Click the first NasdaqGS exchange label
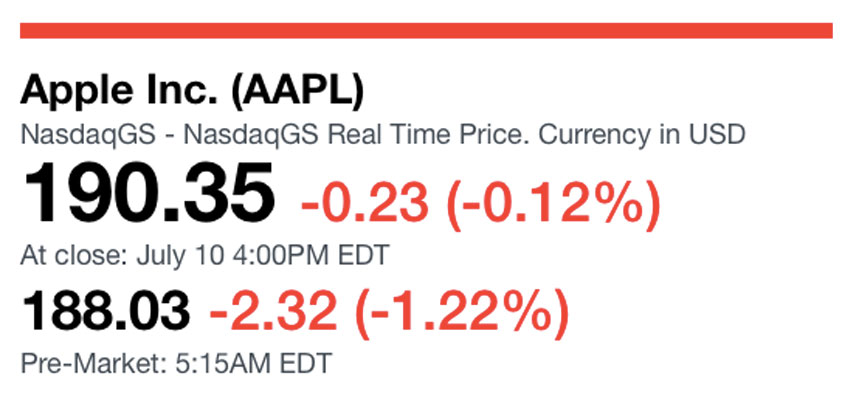This screenshot has height=399, width=842. tap(88, 136)
